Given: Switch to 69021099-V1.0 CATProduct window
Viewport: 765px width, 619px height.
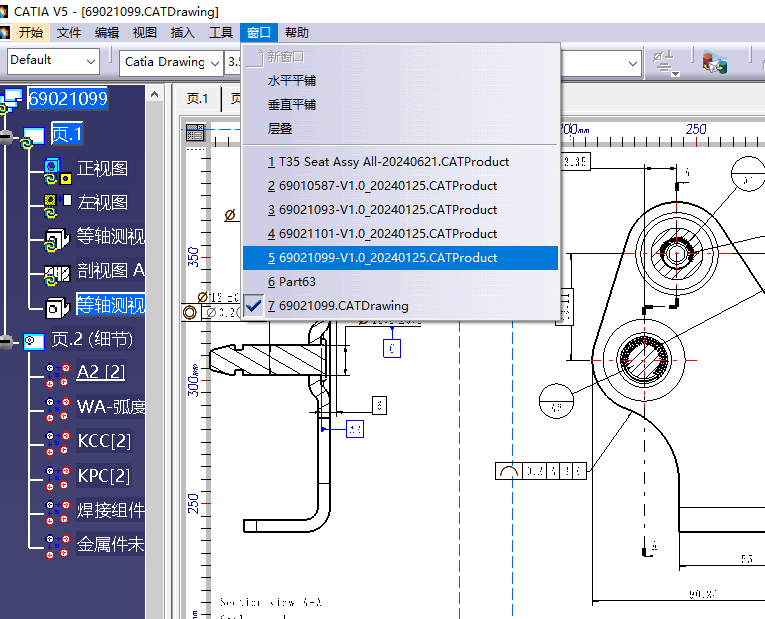Looking at the screenshot, I should pos(400,258).
